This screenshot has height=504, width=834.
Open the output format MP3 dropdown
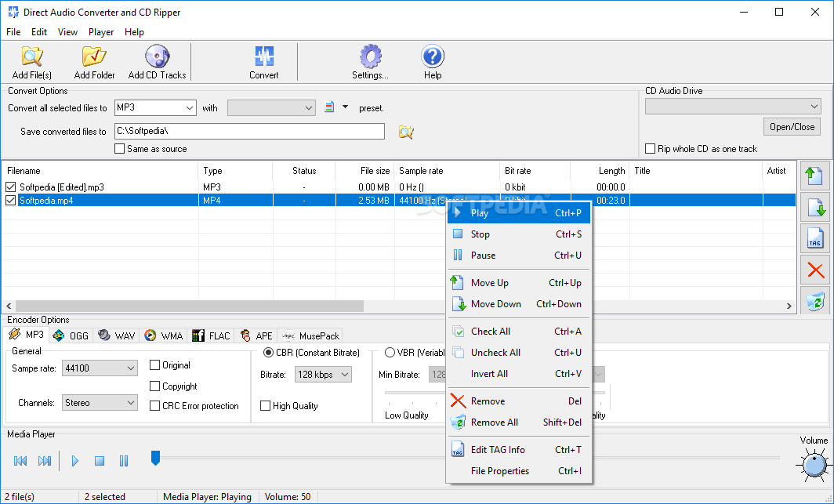tap(155, 108)
